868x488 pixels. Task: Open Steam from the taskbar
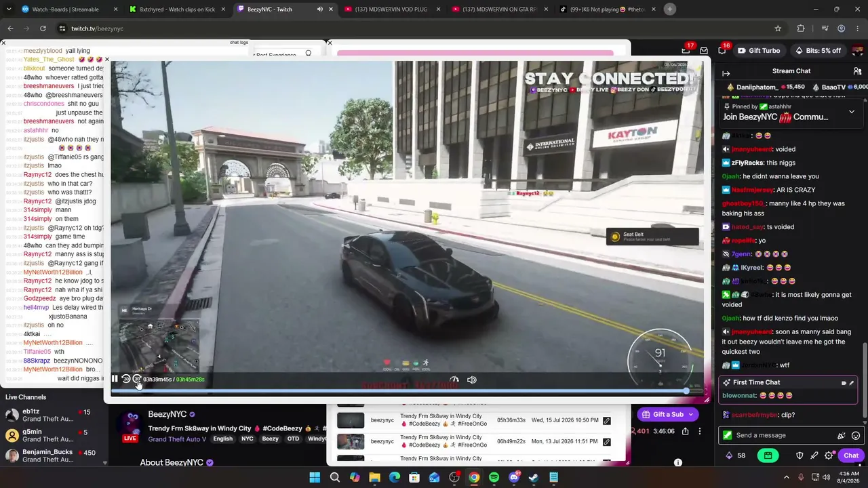(534, 478)
